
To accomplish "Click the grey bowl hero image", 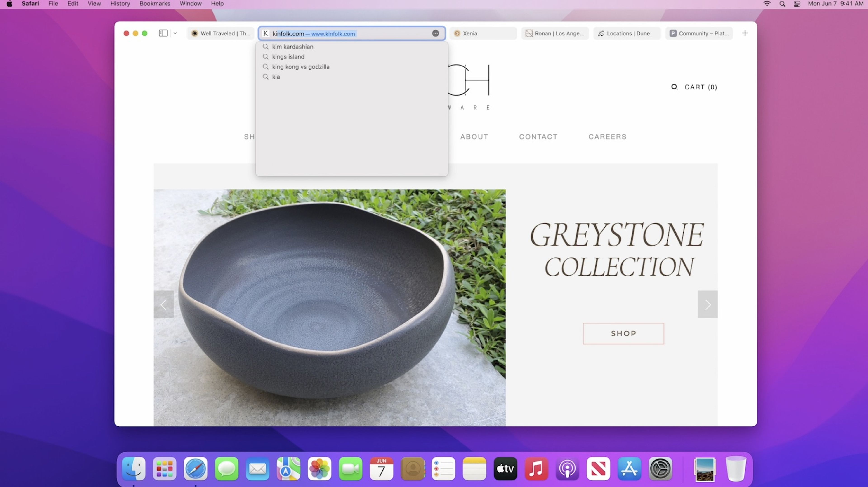I will pos(330,307).
